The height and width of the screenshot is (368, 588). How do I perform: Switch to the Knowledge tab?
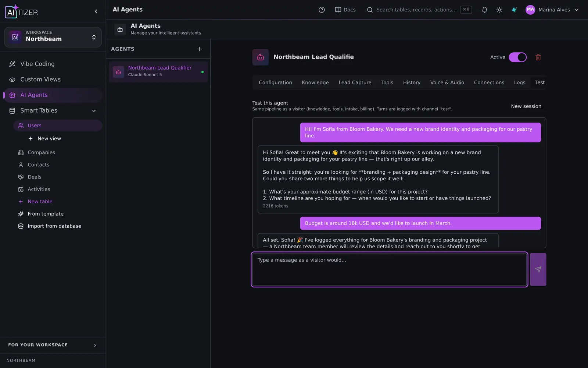(315, 83)
